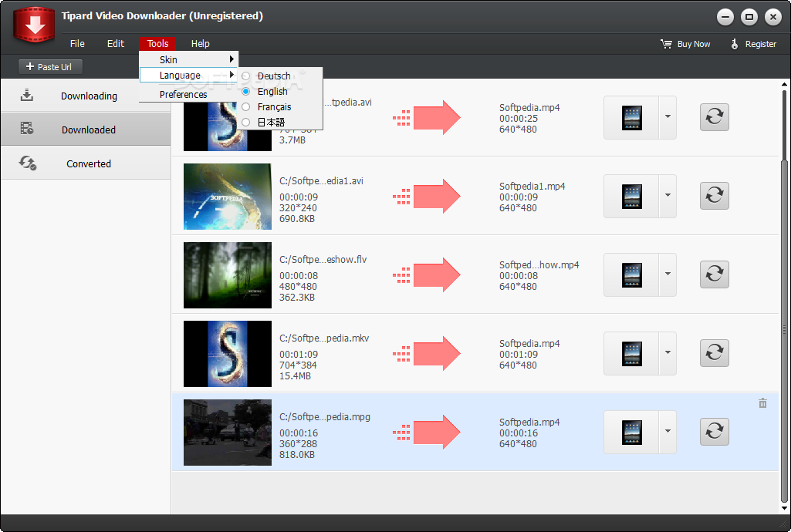The image size is (791, 532).
Task: Click the red arrow in the pedia.mpg row
Action: click(427, 432)
